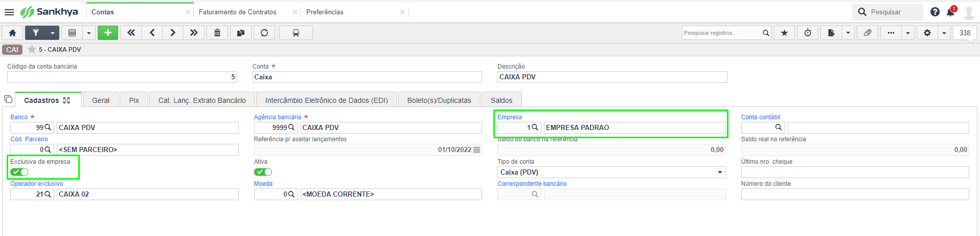This screenshot has height=236, width=980.
Task: Expand the Cadastros tab fullscreen icon
Action: pos(66,100)
